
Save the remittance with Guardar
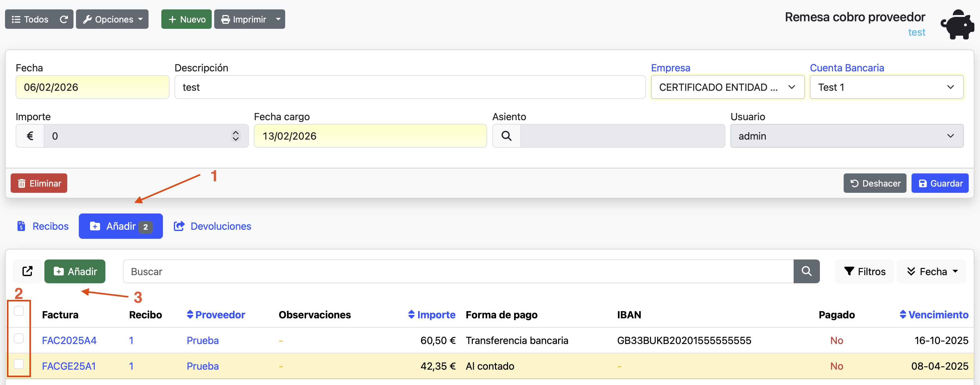940,183
